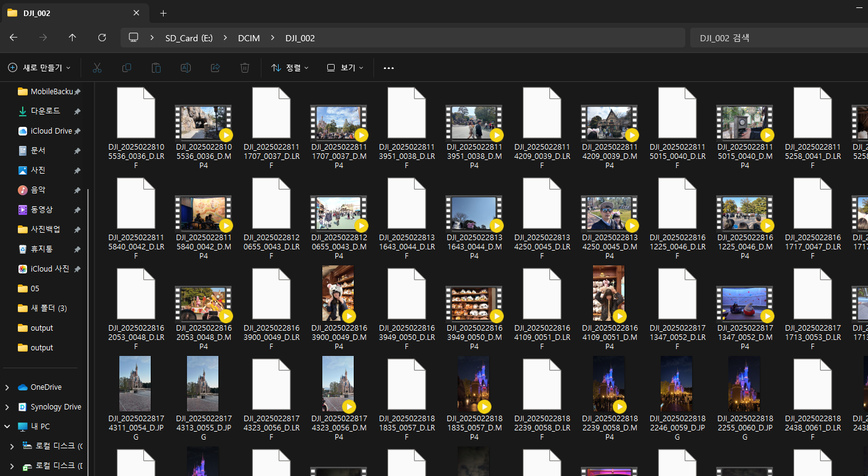This screenshot has width=868, height=476.
Task: Click the Delete trash icon
Action: click(x=245, y=68)
